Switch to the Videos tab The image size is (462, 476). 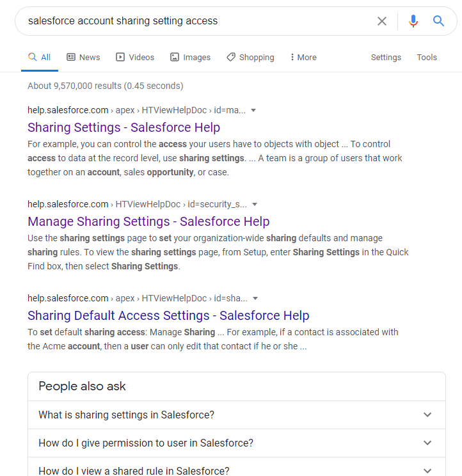point(135,58)
